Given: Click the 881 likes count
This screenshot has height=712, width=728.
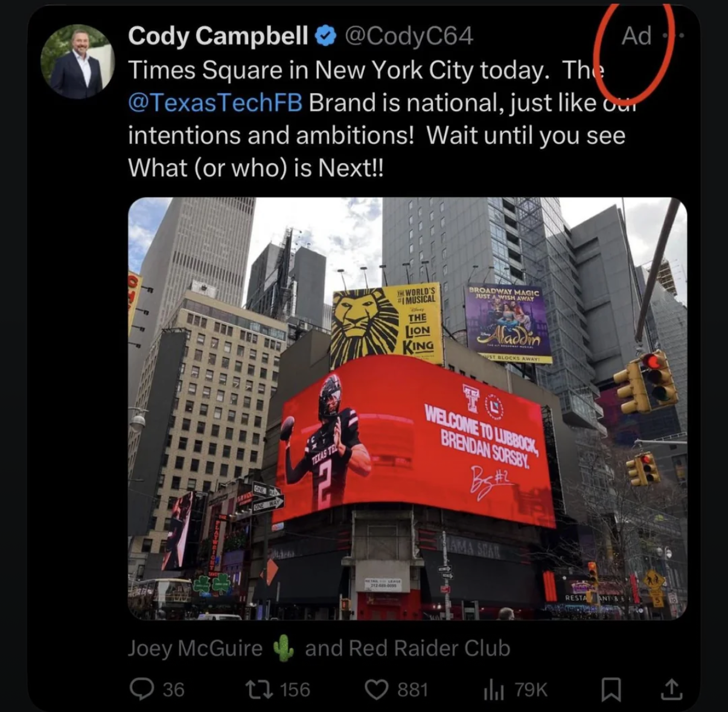Looking at the screenshot, I should pos(413,690).
